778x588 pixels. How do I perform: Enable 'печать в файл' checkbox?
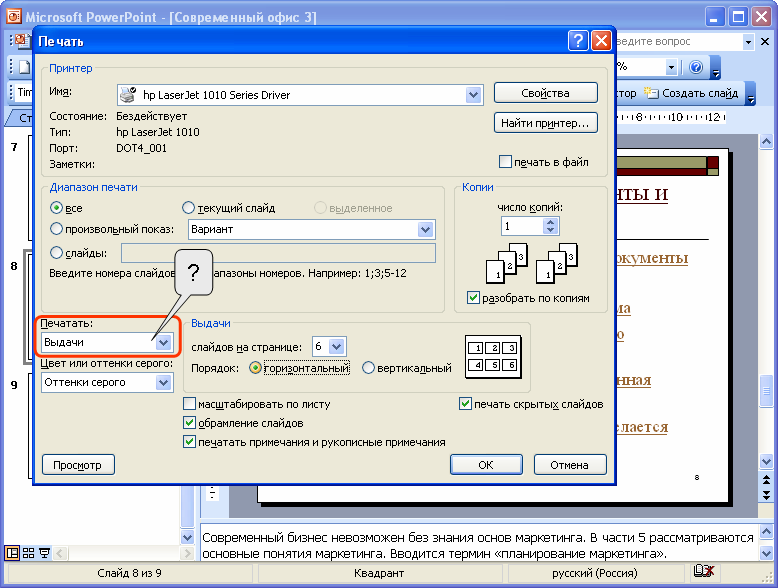click(x=505, y=162)
